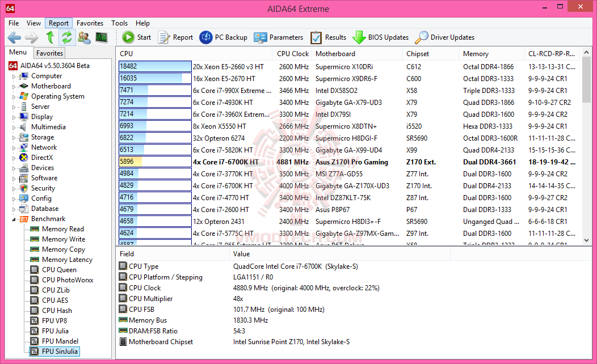Expand the Operating System tree node
The width and height of the screenshot is (597, 364).
(14, 97)
